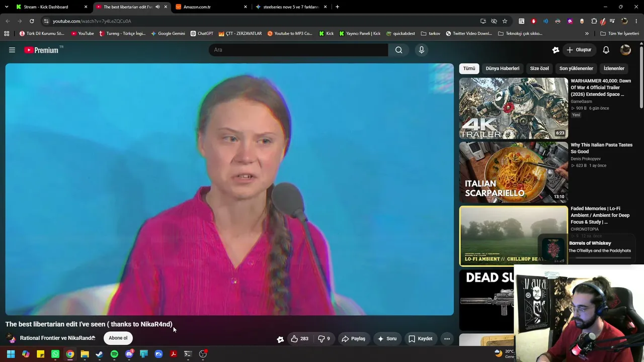Screen dimensions: 644x362
Task: Subscribe with the Abone ol button
Action: (x=118, y=338)
